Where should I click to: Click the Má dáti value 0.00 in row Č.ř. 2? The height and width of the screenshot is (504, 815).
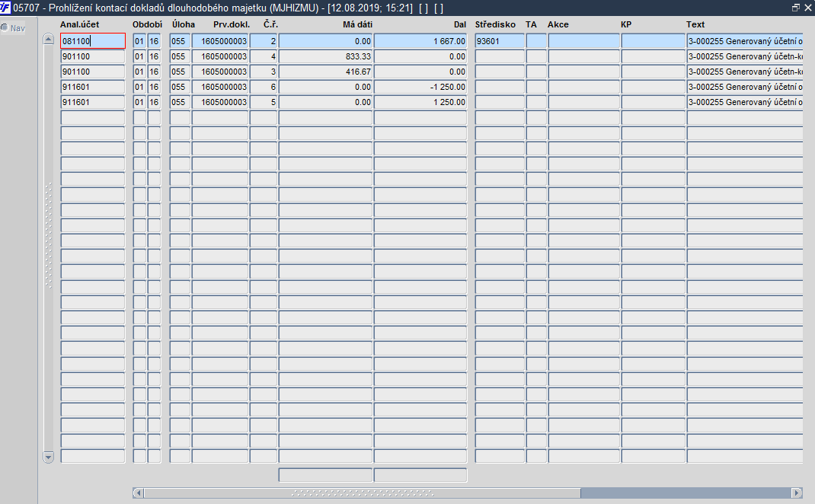(325, 41)
